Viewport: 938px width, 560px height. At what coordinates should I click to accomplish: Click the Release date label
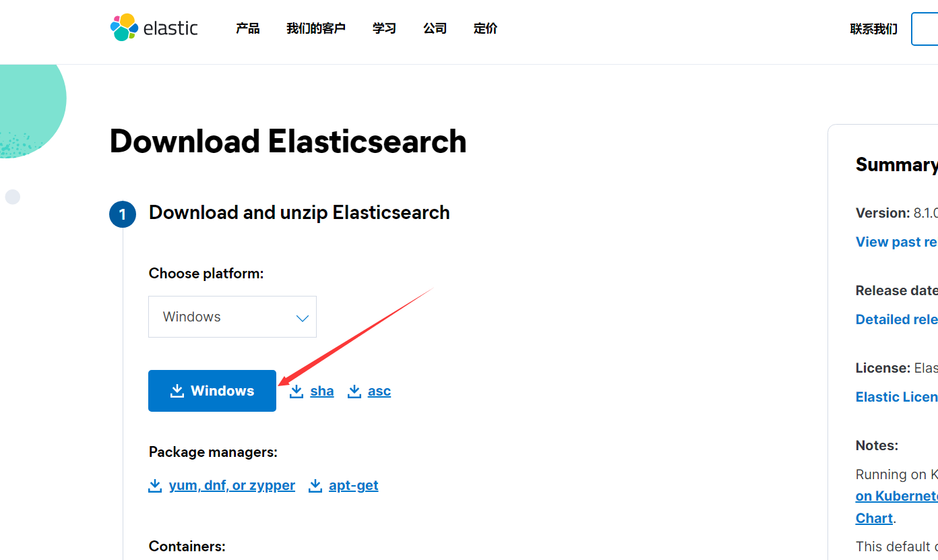point(896,290)
